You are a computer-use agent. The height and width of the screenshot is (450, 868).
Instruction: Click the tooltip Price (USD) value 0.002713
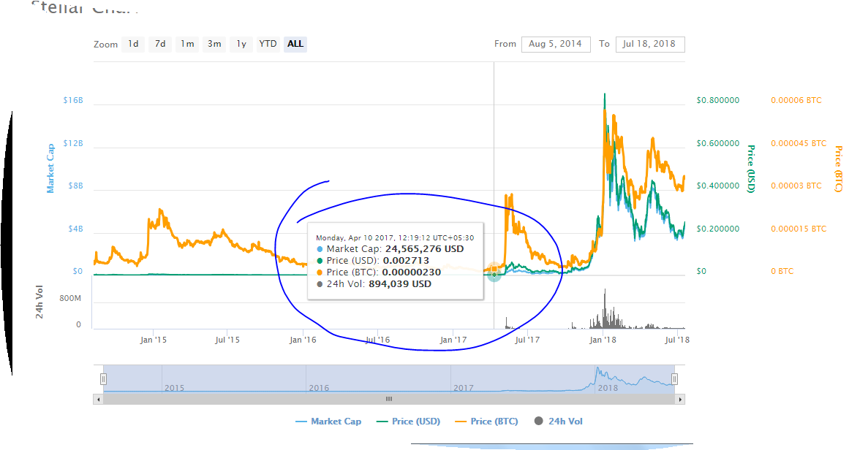pos(406,261)
